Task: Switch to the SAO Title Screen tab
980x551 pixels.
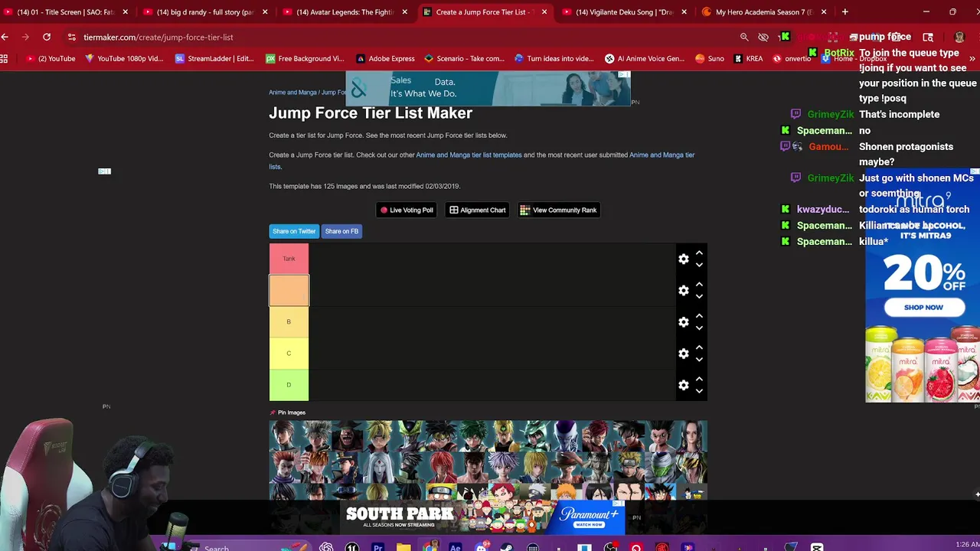Action: click(x=66, y=12)
